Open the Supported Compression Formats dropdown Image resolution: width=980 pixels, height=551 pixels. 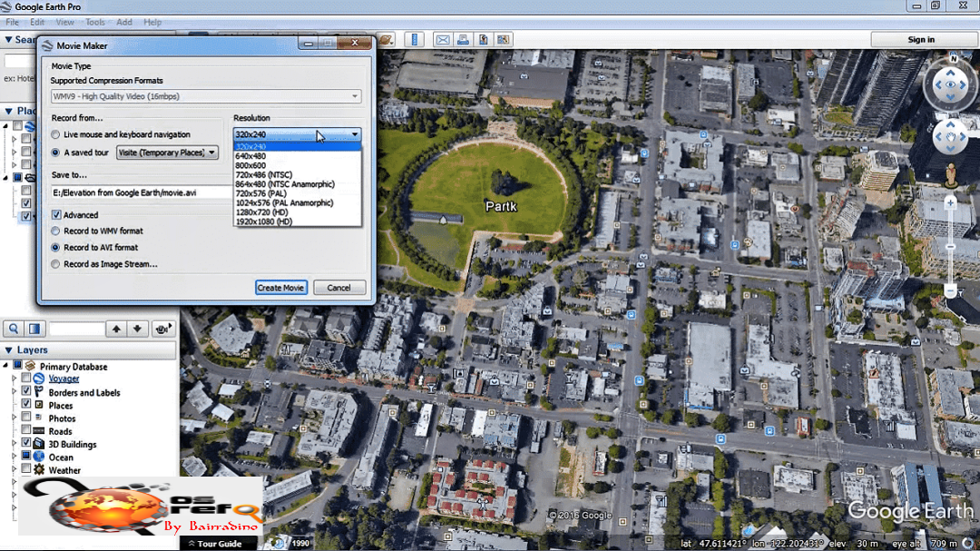(x=206, y=96)
